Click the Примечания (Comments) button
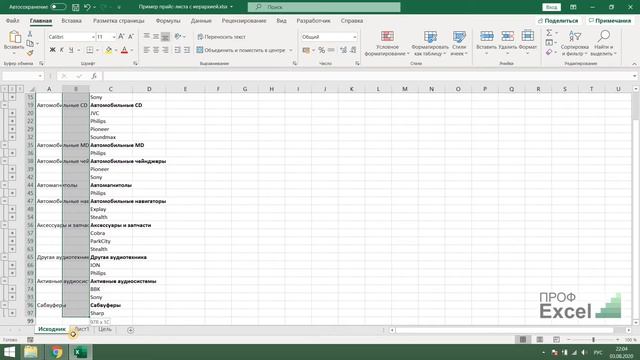Image resolution: width=640 pixels, height=360 pixels. [610, 21]
